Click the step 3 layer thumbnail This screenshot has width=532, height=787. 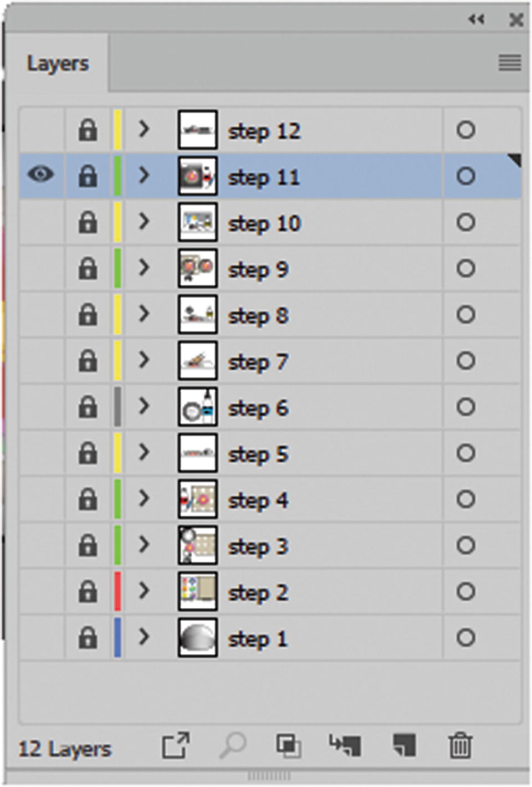pyautogui.click(x=198, y=546)
